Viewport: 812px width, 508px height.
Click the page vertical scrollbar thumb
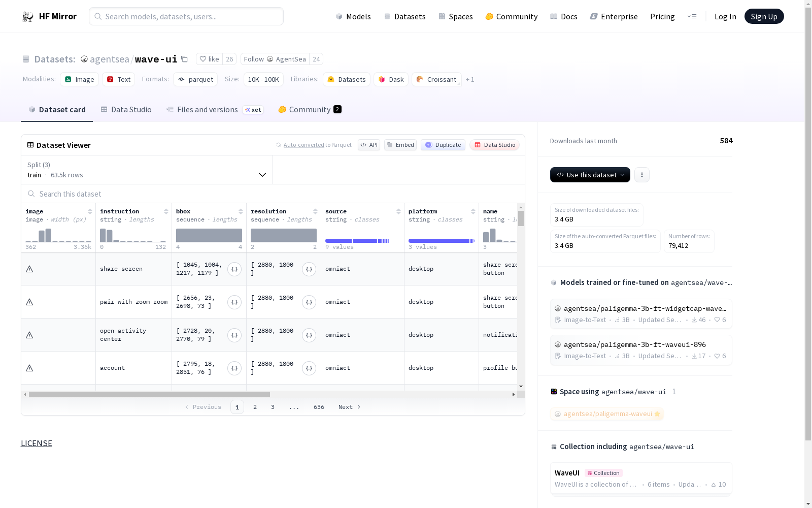click(808, 224)
